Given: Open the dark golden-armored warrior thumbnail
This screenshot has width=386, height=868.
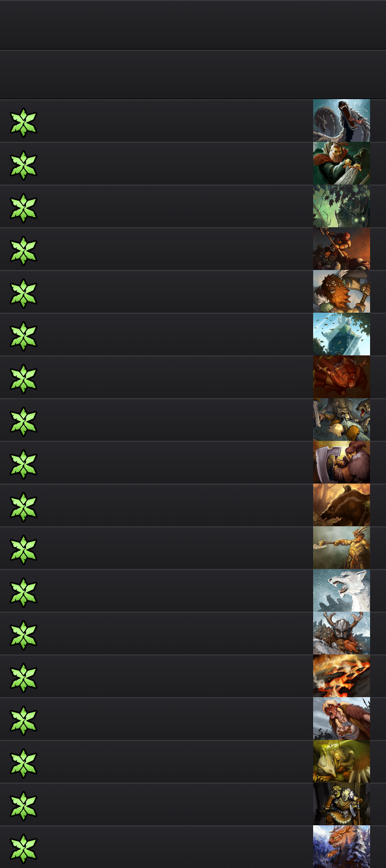Looking at the screenshot, I should (x=342, y=804).
